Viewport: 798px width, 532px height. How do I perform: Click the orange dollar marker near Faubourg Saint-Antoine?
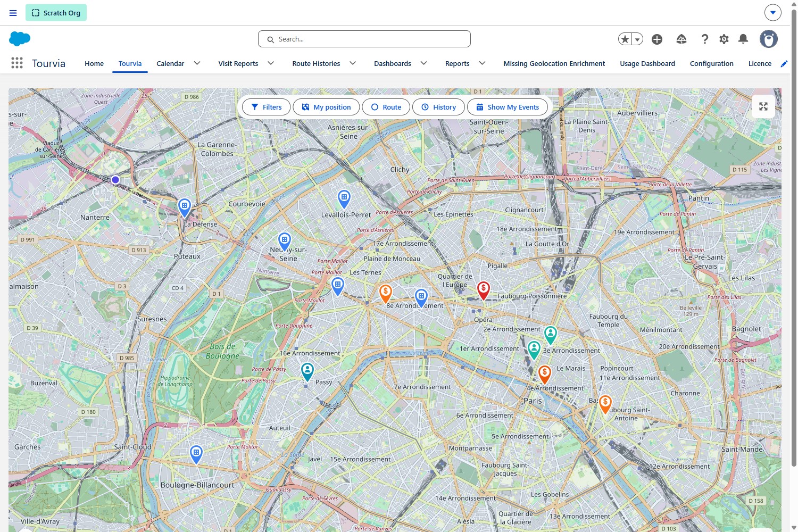605,404
